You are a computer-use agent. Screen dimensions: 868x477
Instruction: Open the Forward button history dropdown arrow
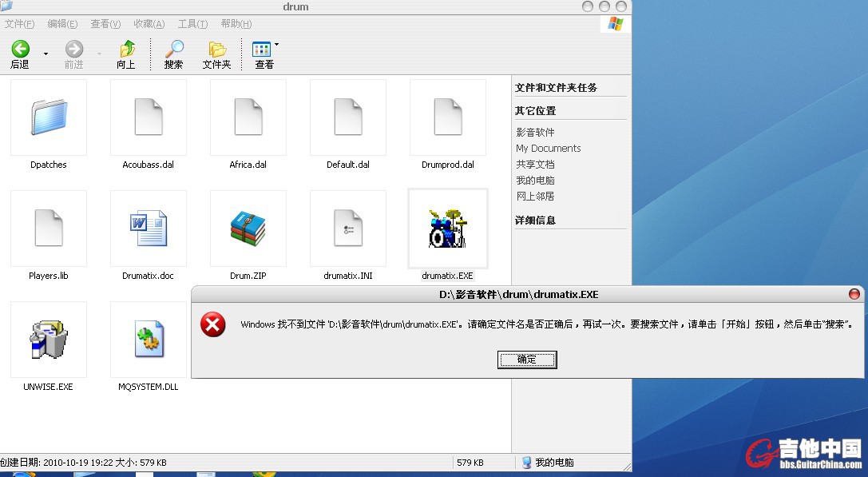pos(99,54)
